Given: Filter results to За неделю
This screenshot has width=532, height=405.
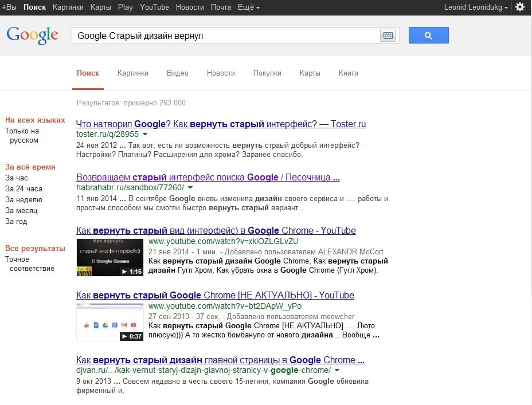Looking at the screenshot, I should 24,199.
